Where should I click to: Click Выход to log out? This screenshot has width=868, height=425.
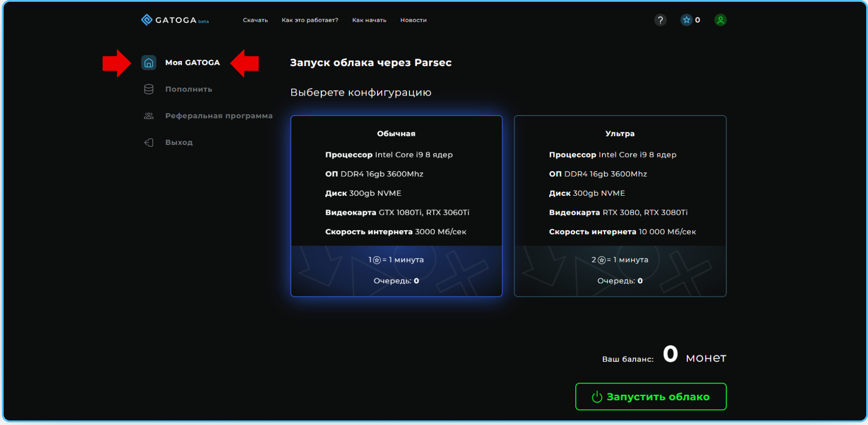coord(179,143)
